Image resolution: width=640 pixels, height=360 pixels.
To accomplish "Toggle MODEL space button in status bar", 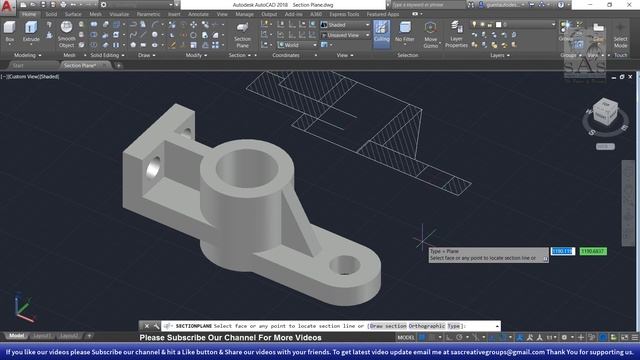I will point(406,338).
